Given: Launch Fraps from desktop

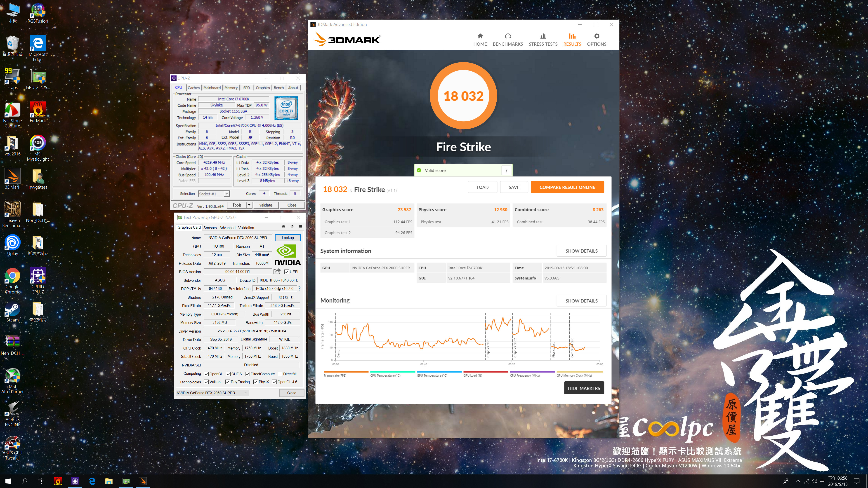Looking at the screenshot, I should click(x=12, y=79).
